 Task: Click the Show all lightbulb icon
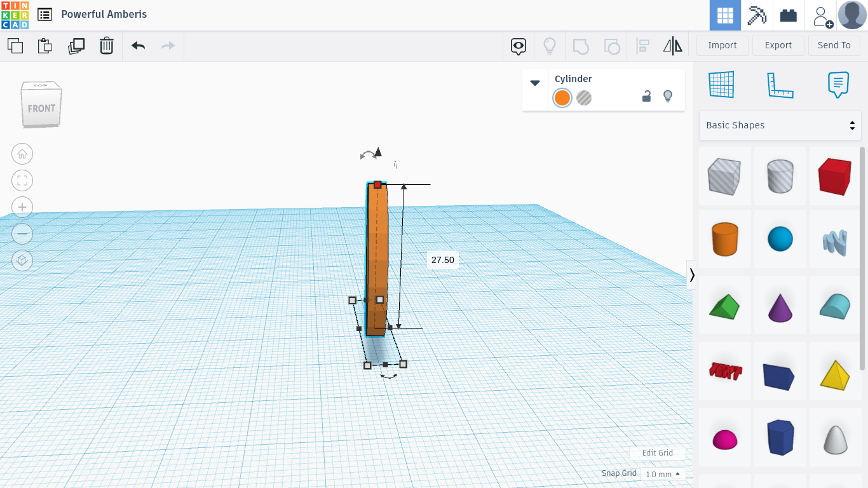point(550,46)
